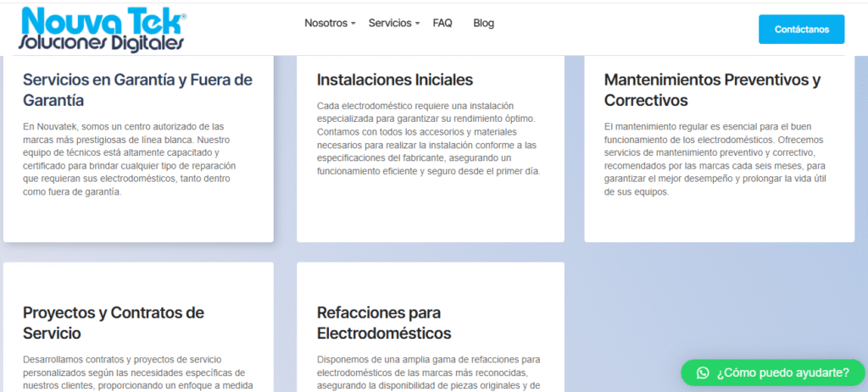Select the "Instalaciones Iniciales" card heading
The height and width of the screenshot is (392, 868).
(394, 80)
